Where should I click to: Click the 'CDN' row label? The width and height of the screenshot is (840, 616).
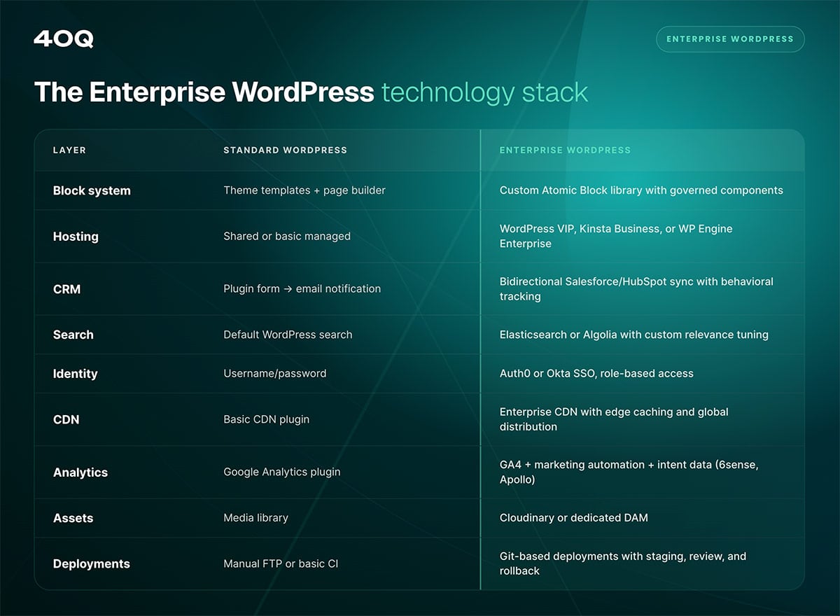click(66, 419)
